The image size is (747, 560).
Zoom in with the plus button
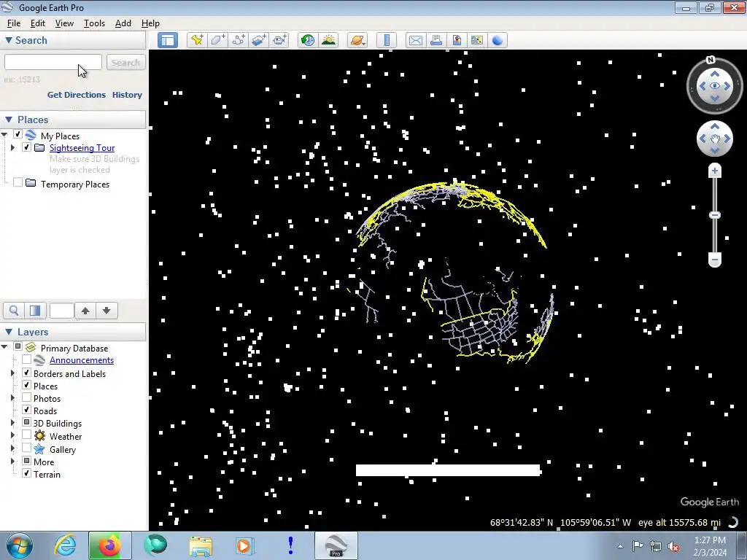[715, 171]
